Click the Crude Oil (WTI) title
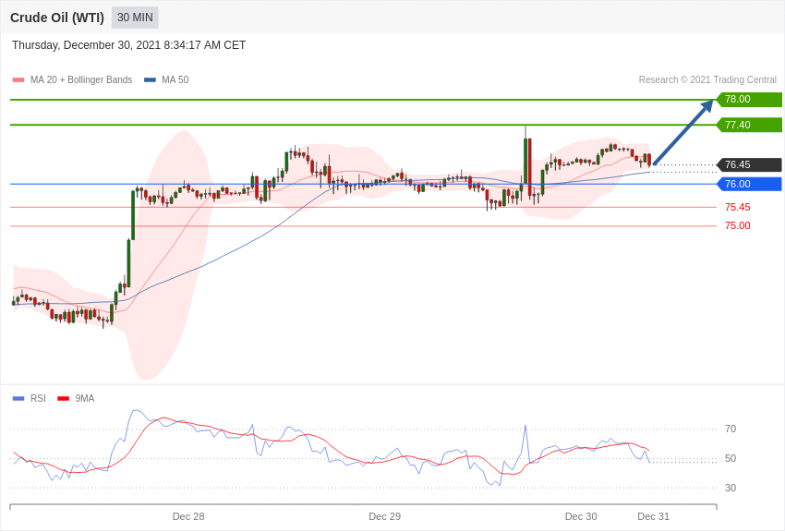This screenshot has width=785, height=532. (x=57, y=18)
